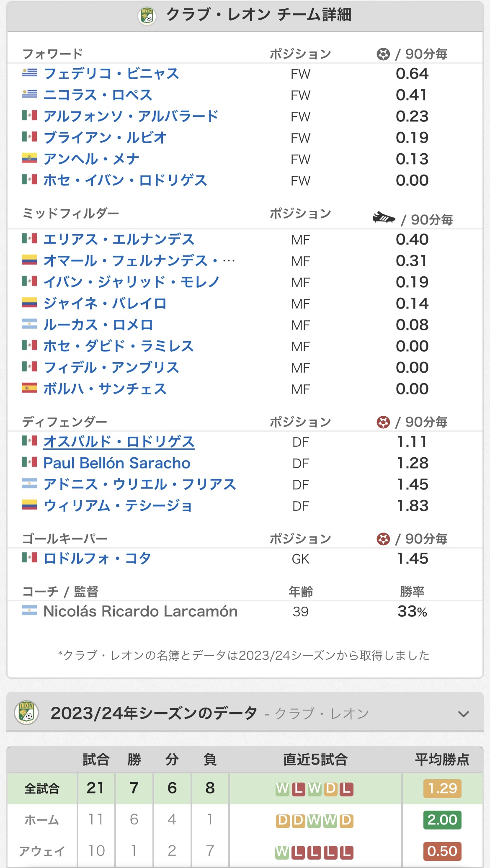This screenshot has width=490, height=868.
Task: Open フェデリコ・ビニャス player page
Action: (x=111, y=74)
